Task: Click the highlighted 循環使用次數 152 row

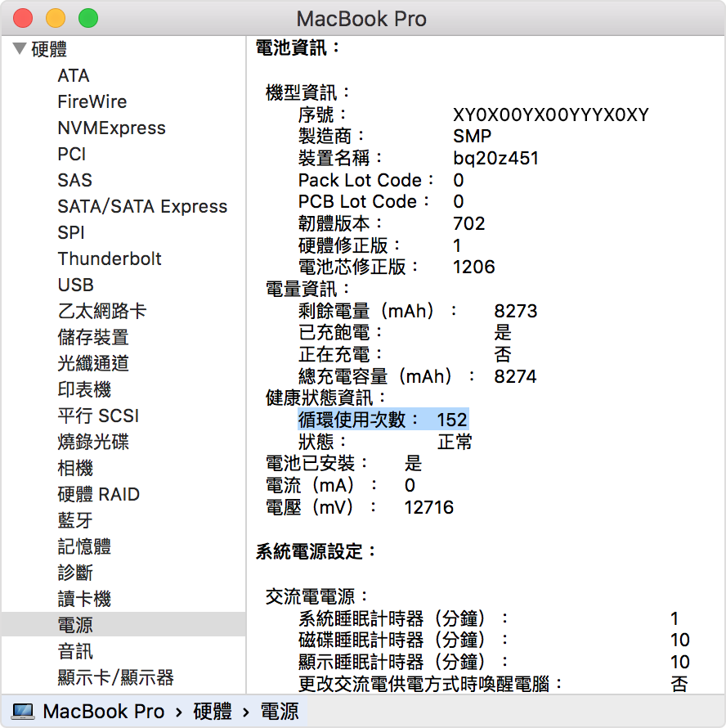Action: pos(383,420)
